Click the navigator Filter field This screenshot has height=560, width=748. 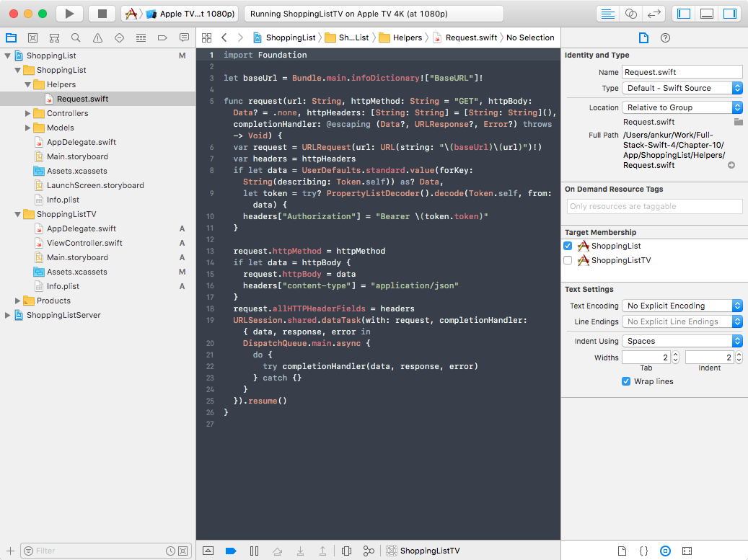(x=100, y=551)
